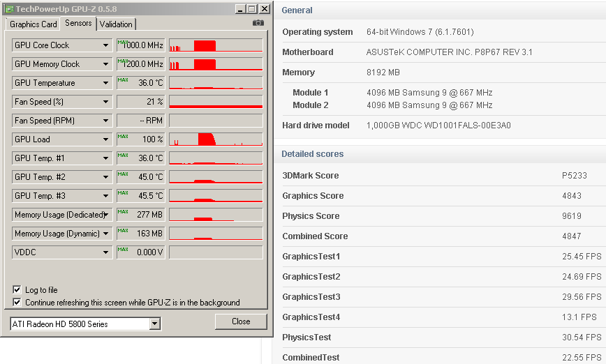The width and height of the screenshot is (606, 364).
Task: Click the GPU Memory Clock 1200.0 MHz value
Action: click(x=141, y=64)
